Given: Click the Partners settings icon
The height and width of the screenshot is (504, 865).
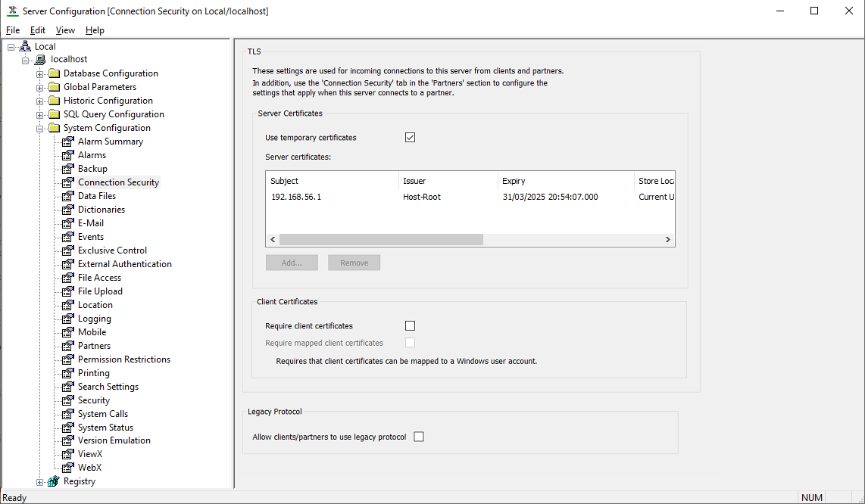Looking at the screenshot, I should pos(68,346).
